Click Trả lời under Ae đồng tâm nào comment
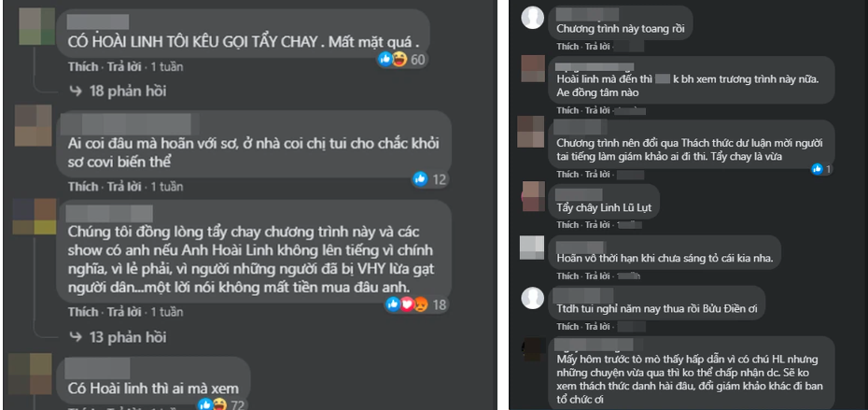The height and width of the screenshot is (410, 868). click(x=598, y=110)
